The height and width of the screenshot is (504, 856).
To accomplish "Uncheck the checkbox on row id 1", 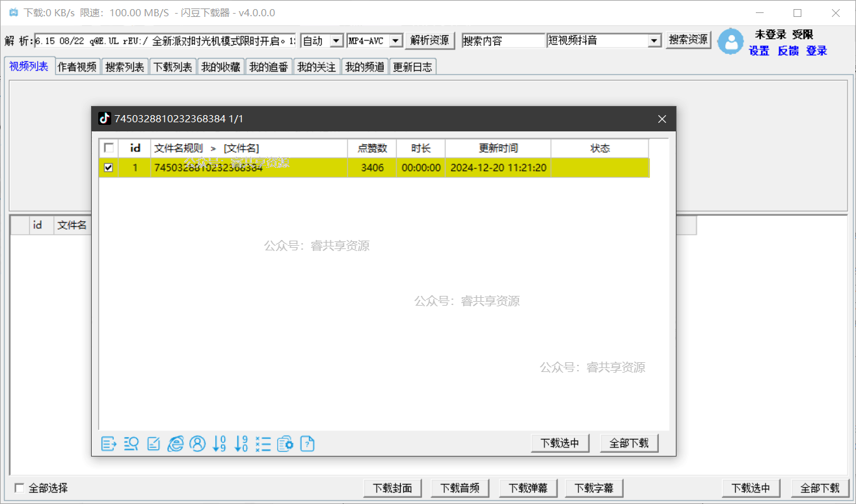I will coord(109,168).
